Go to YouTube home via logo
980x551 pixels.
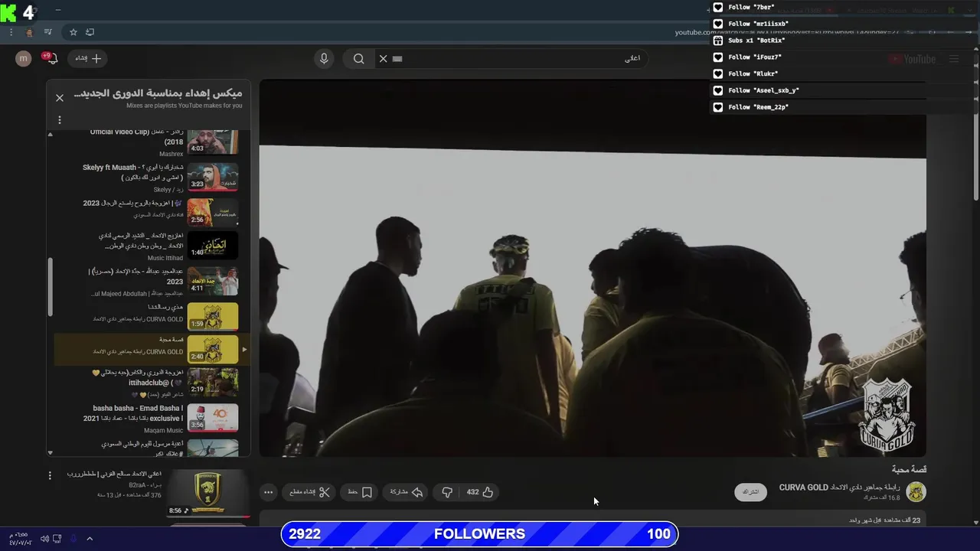pyautogui.click(x=911, y=59)
